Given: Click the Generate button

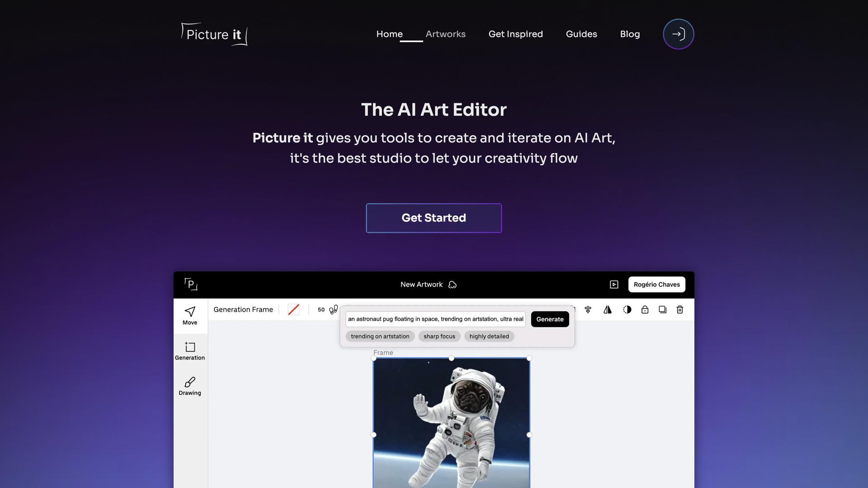Looking at the screenshot, I should coord(550,319).
